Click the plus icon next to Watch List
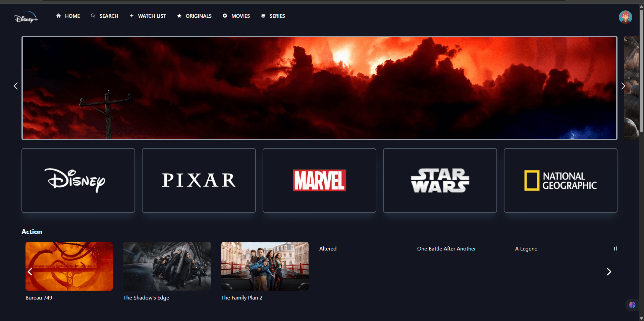The height and width of the screenshot is (321, 644). coord(131,16)
